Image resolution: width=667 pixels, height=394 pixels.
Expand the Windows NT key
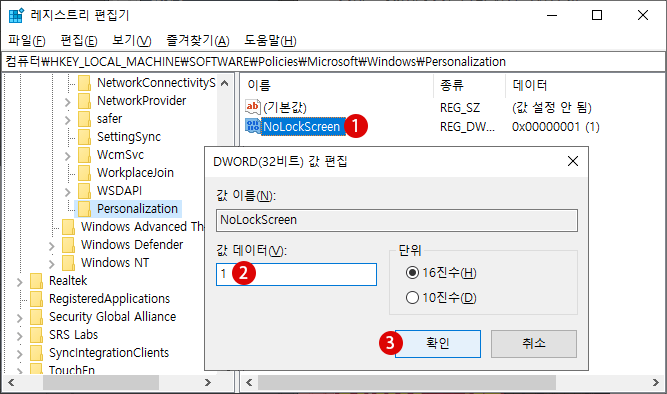point(51,264)
